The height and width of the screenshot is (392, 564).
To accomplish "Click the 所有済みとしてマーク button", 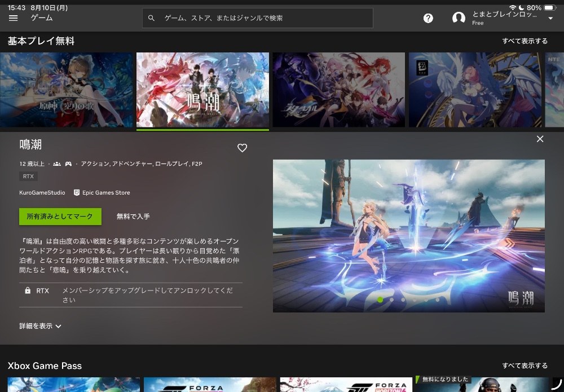I will [60, 217].
